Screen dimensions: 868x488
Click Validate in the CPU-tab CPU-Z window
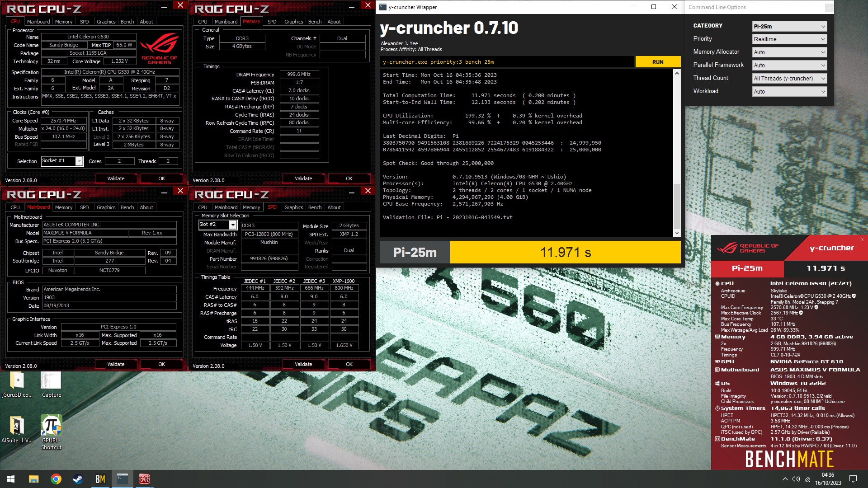116,178
